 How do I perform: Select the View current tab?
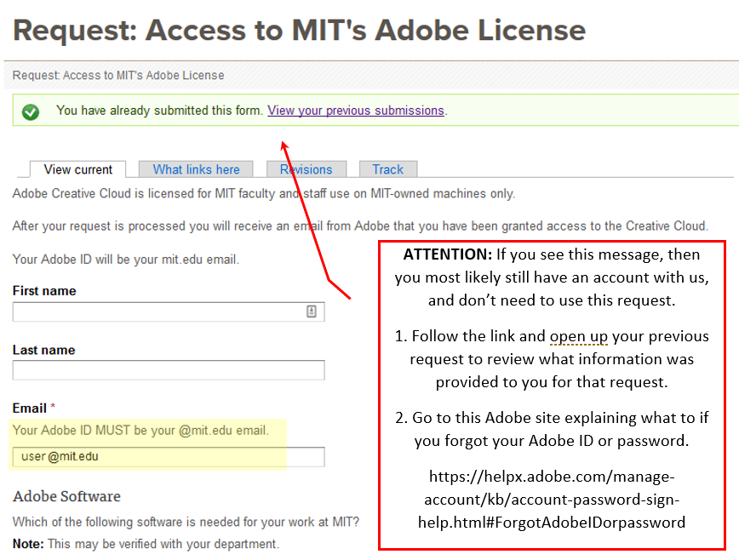77,169
